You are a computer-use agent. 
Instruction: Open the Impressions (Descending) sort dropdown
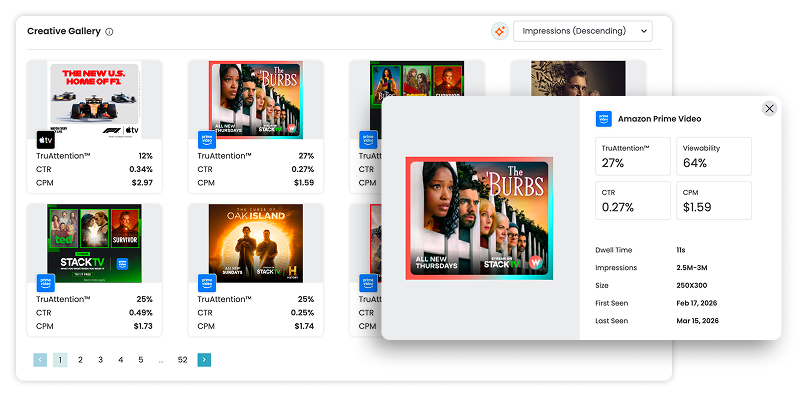[583, 31]
